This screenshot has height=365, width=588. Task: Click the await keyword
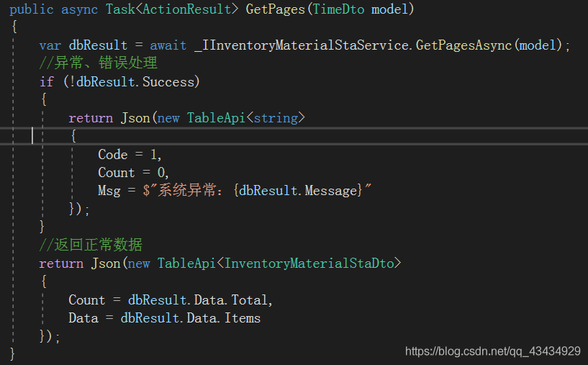(x=168, y=45)
